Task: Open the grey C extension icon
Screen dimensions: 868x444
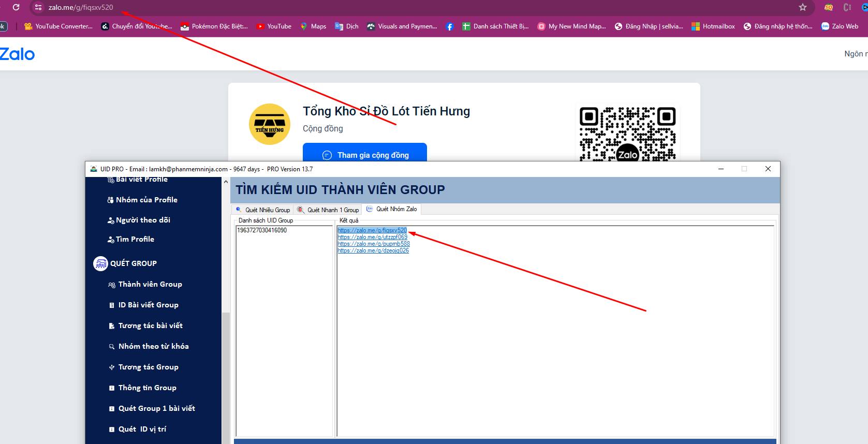Action: (x=847, y=7)
